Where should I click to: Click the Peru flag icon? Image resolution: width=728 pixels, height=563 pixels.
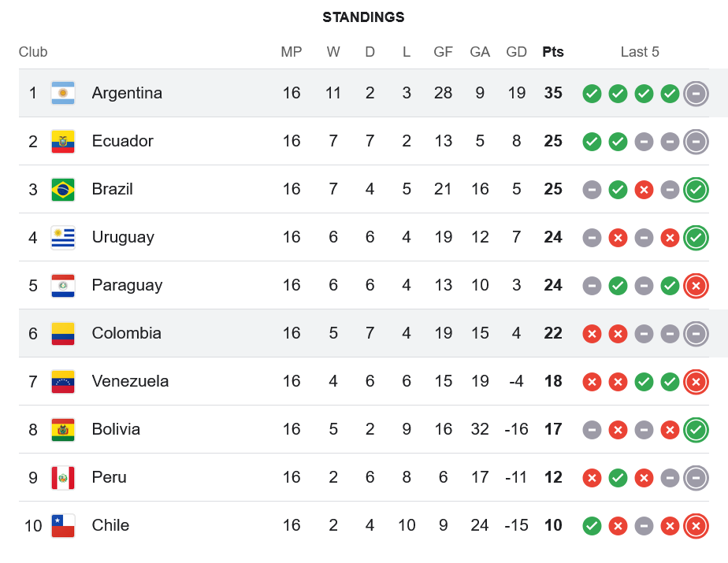click(63, 477)
